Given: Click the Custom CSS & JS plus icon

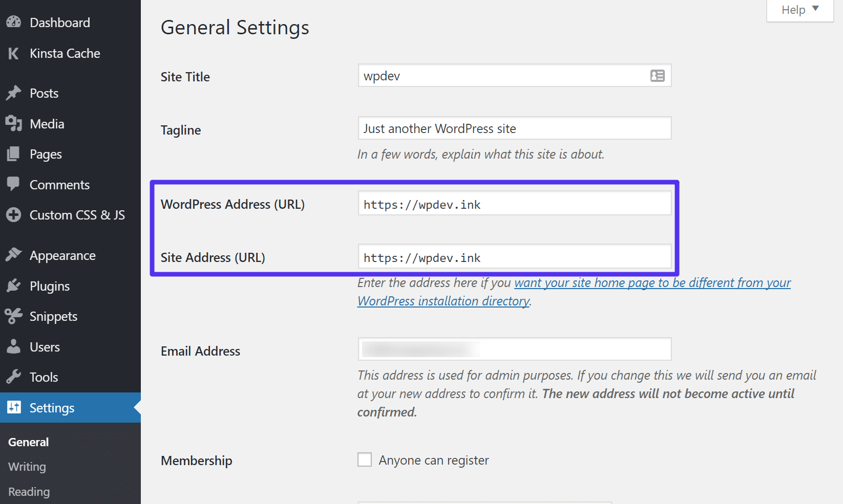Looking at the screenshot, I should (x=14, y=215).
